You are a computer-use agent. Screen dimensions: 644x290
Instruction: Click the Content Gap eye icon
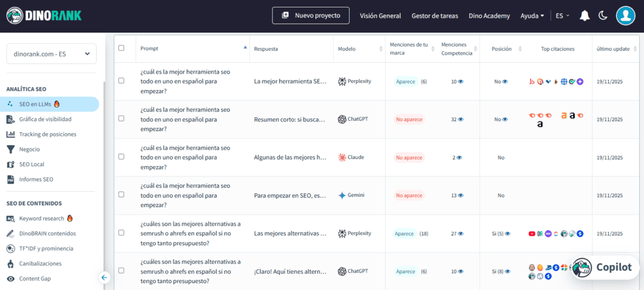pos(11,279)
